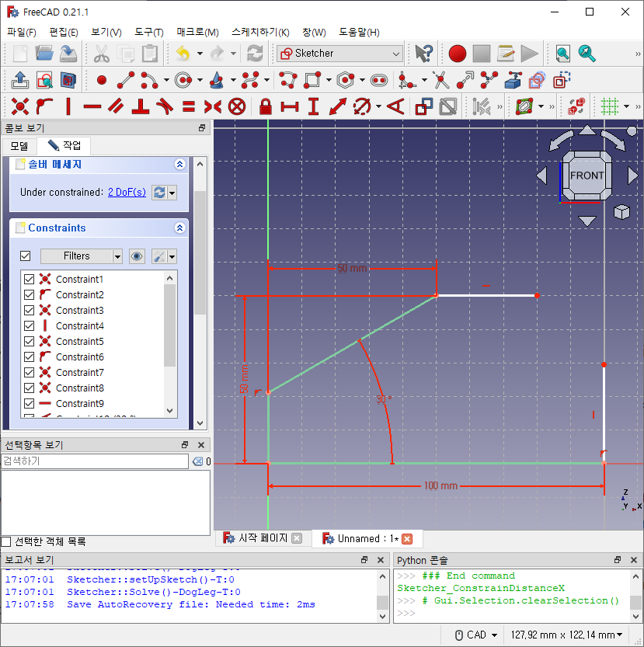
Task: Open the auto-update dropdown beside DoF
Action: pos(172,193)
